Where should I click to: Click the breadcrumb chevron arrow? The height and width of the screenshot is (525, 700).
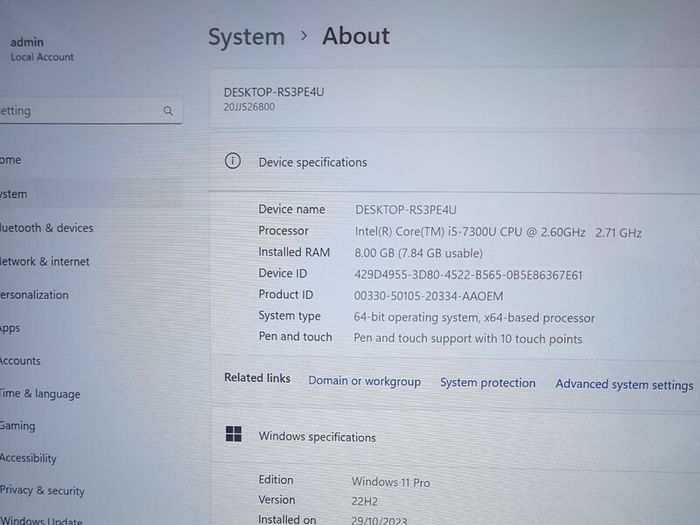point(304,35)
